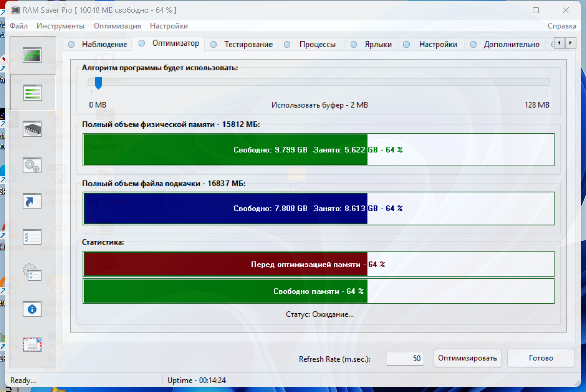Switch to the Дополнительно tab
586x392 pixels.
pos(505,44)
